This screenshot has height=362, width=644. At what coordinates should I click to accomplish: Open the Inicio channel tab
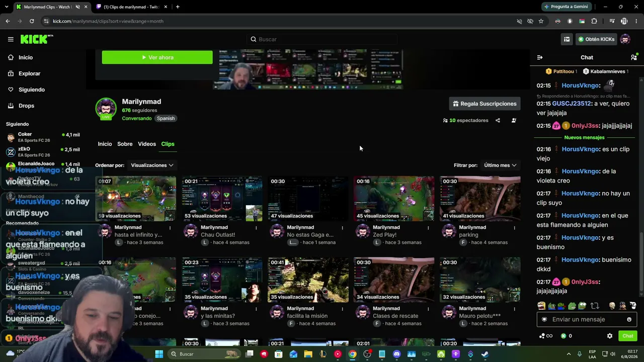pos(105,144)
